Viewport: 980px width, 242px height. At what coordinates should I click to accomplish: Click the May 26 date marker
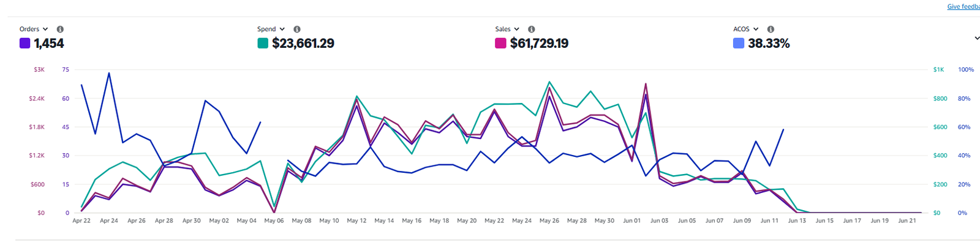pos(549,221)
